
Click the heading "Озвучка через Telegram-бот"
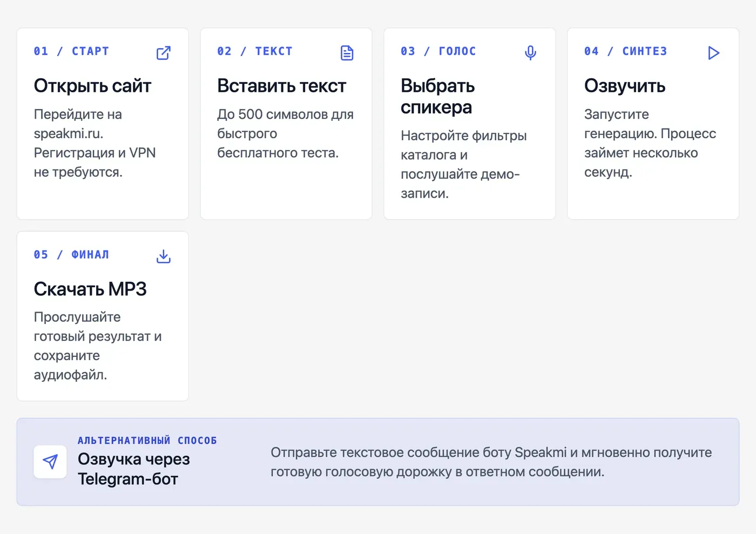(x=134, y=469)
